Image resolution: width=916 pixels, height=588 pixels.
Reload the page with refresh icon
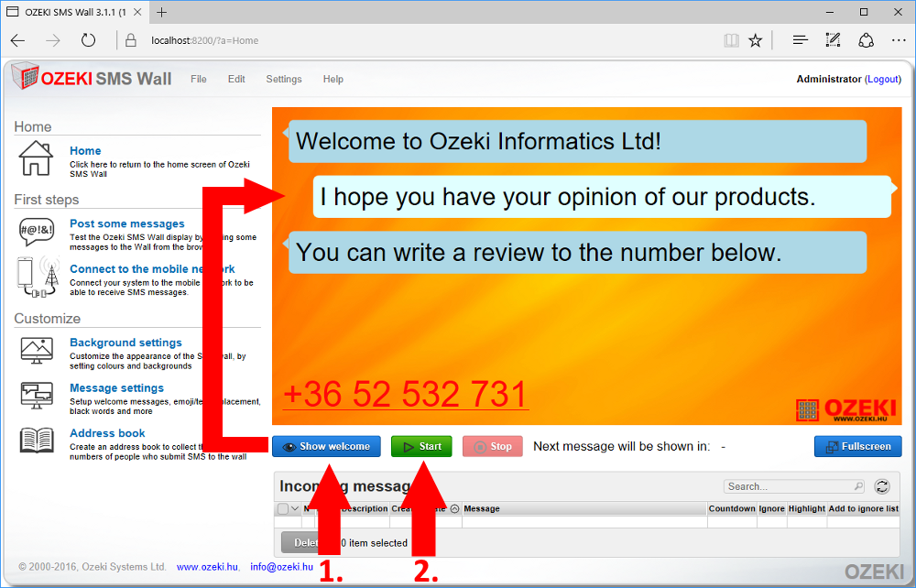(x=88, y=40)
